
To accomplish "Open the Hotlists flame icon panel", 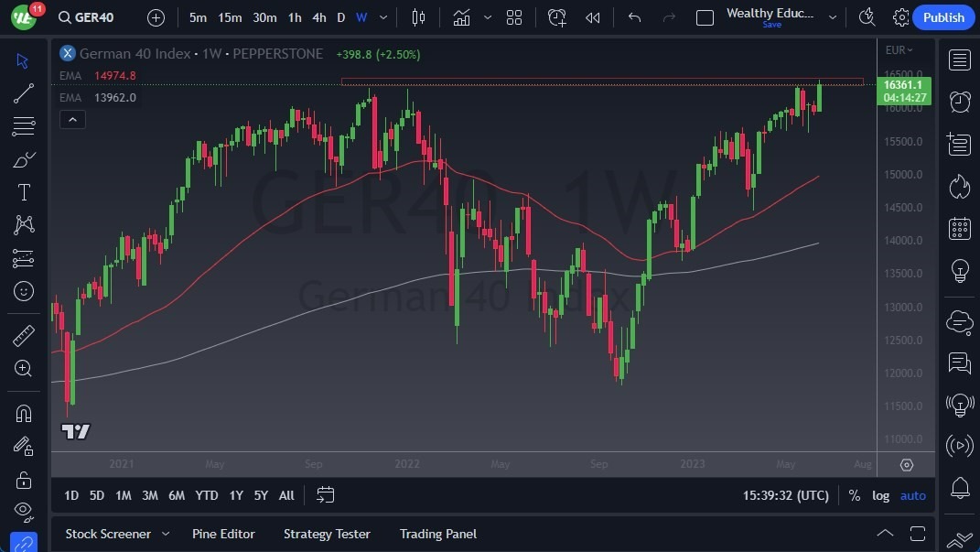I will click(x=959, y=186).
